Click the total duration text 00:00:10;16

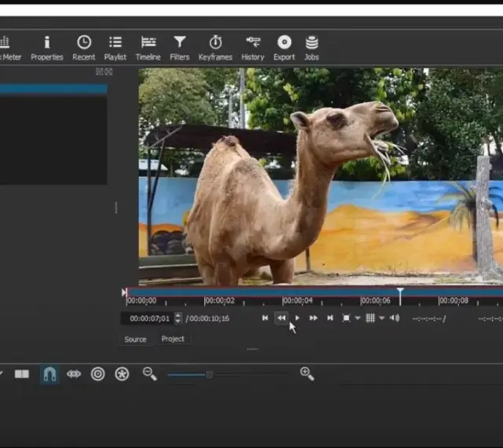click(x=209, y=318)
